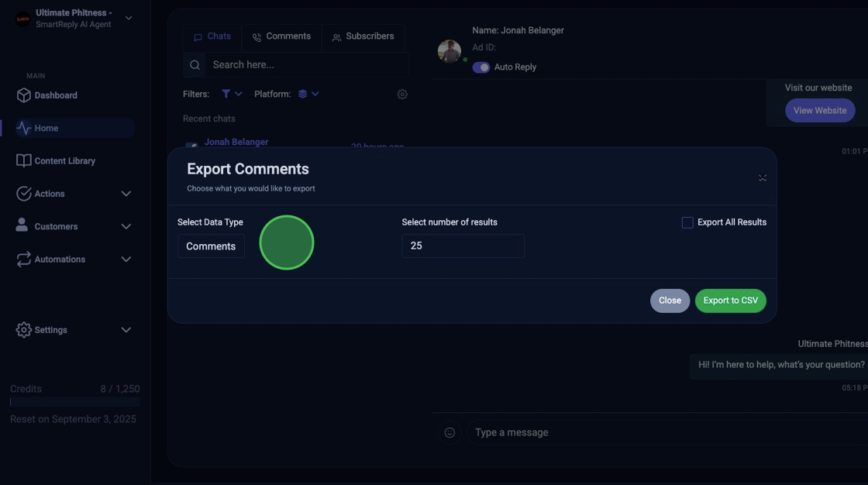Open the Comments data type selector

pyautogui.click(x=211, y=246)
